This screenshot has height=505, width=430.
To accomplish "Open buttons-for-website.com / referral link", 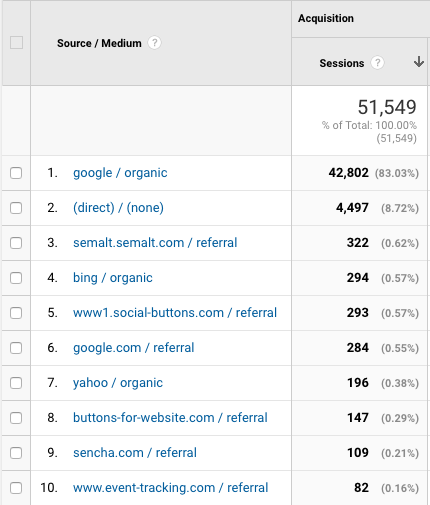I will (x=170, y=418).
